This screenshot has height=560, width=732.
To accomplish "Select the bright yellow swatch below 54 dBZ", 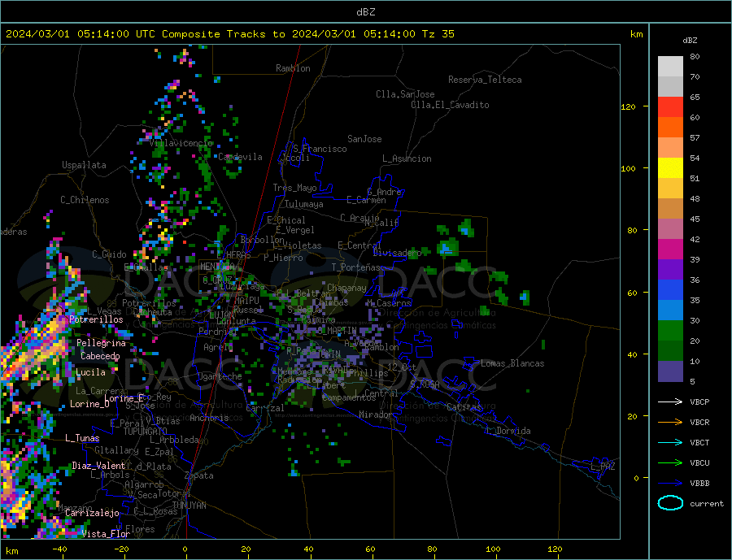I will click(670, 168).
